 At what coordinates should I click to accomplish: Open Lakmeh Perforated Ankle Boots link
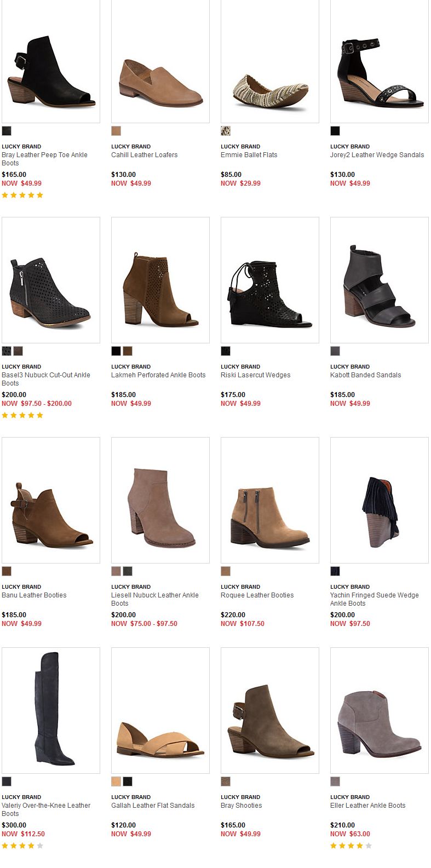click(158, 375)
